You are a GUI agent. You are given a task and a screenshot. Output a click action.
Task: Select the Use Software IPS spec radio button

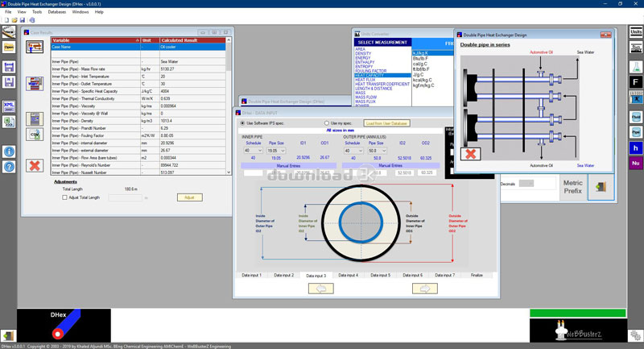click(x=242, y=123)
